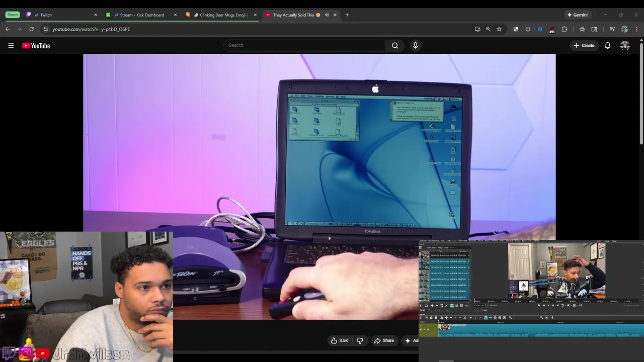The image size is (644, 362).
Task: Open bookmarks via the starred-list toolbar icon
Action: click(x=582, y=29)
